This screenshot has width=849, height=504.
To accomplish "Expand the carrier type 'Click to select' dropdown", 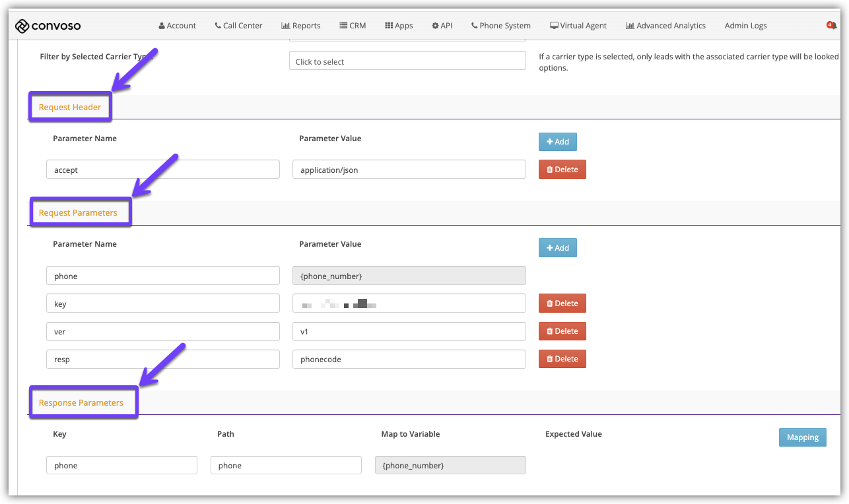I will 407,61.
